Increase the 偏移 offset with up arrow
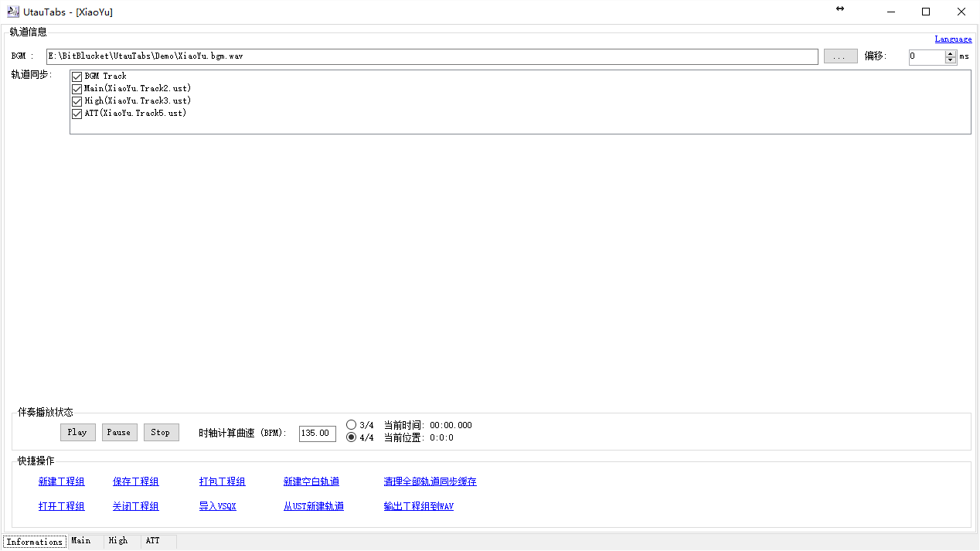Viewport: 980px width, 551px height. point(951,53)
